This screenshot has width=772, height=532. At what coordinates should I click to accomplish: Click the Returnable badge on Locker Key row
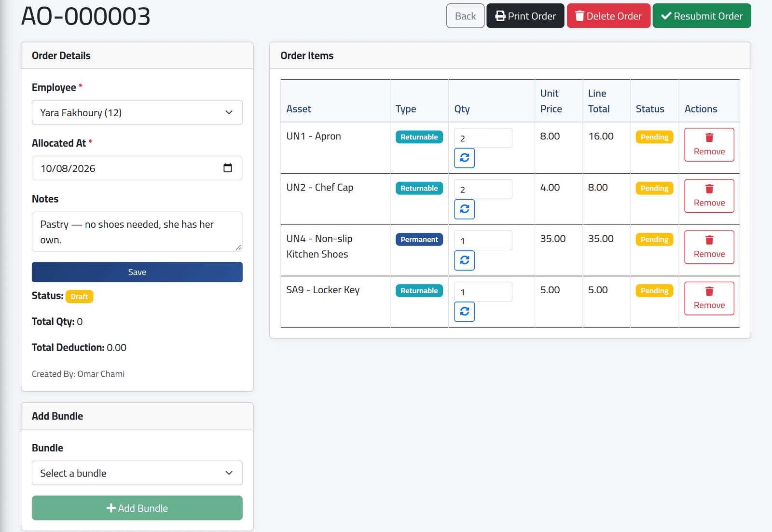pyautogui.click(x=419, y=290)
